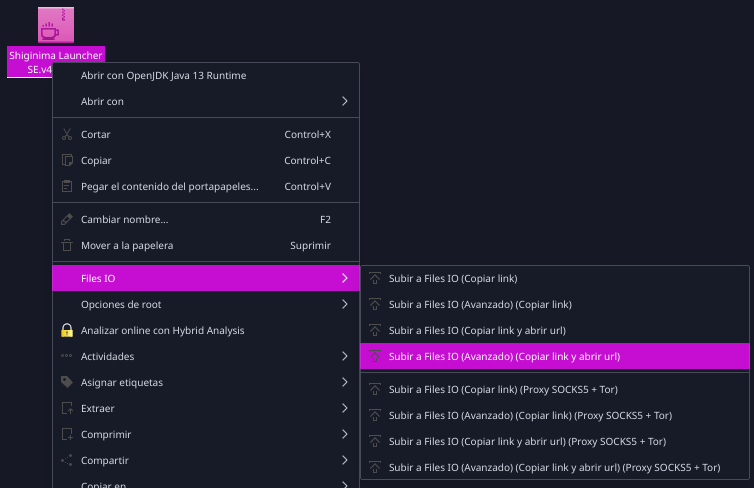The width and height of the screenshot is (754, 488).
Task: Expand the Opciones de root submenu arrow
Action: (x=345, y=304)
